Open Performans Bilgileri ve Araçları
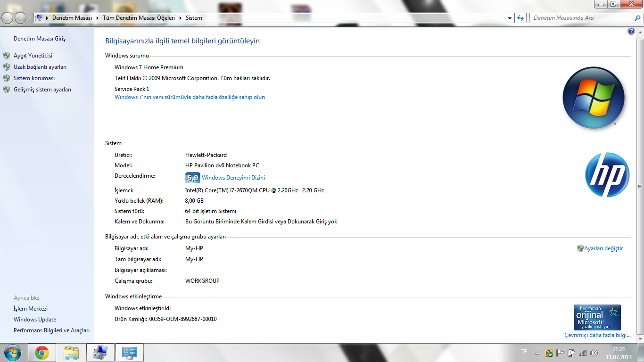This screenshot has height=362, width=644. coord(51,330)
